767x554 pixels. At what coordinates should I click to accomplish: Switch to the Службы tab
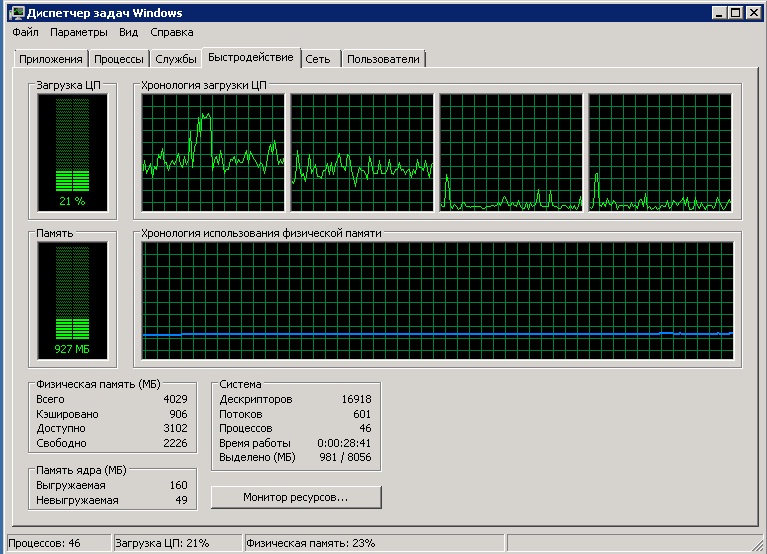click(176, 59)
